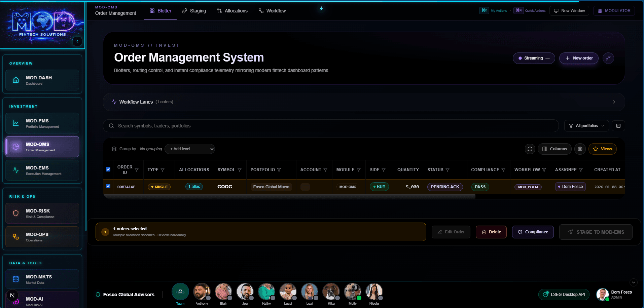The height and width of the screenshot is (308, 644).
Task: Uncheck the GOOG order row checkbox
Action: (108, 187)
